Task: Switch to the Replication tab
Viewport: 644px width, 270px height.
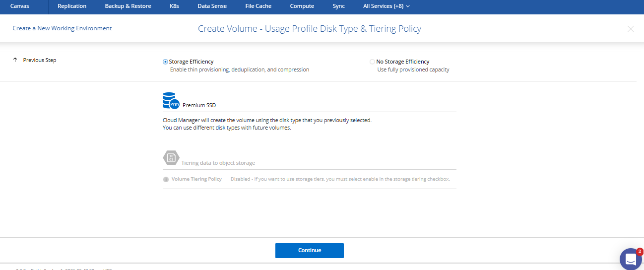Action: [x=72, y=6]
